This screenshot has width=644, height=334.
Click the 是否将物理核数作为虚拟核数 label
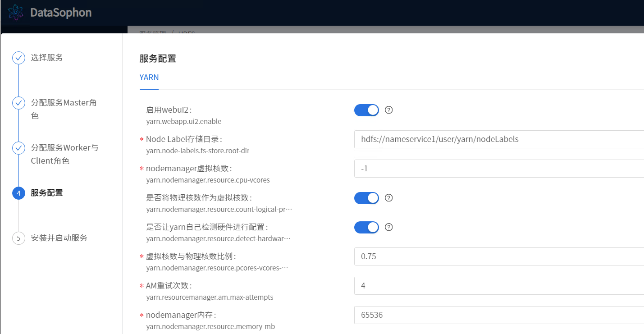point(199,198)
